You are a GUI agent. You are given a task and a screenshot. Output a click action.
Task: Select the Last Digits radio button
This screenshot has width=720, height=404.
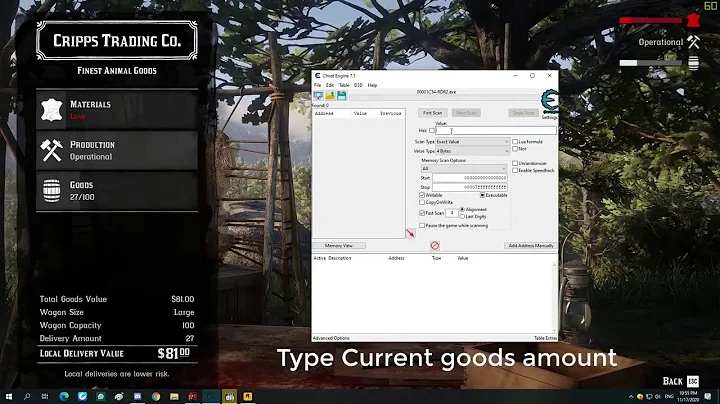462,216
